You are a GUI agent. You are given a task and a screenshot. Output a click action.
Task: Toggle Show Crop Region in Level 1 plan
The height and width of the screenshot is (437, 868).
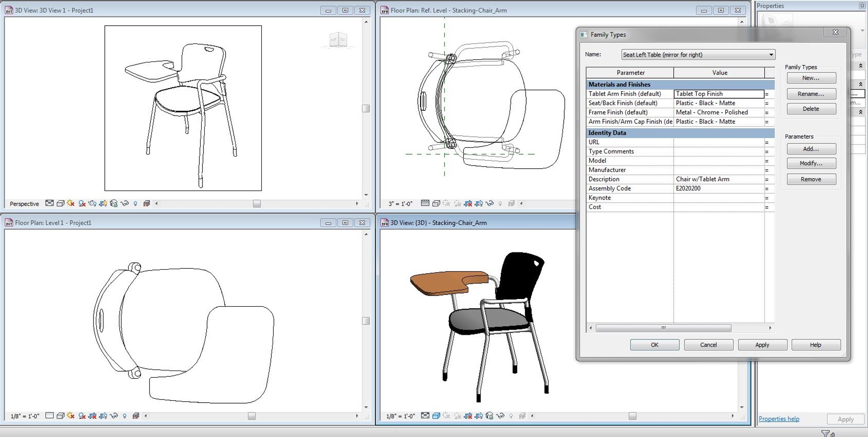[x=103, y=416]
